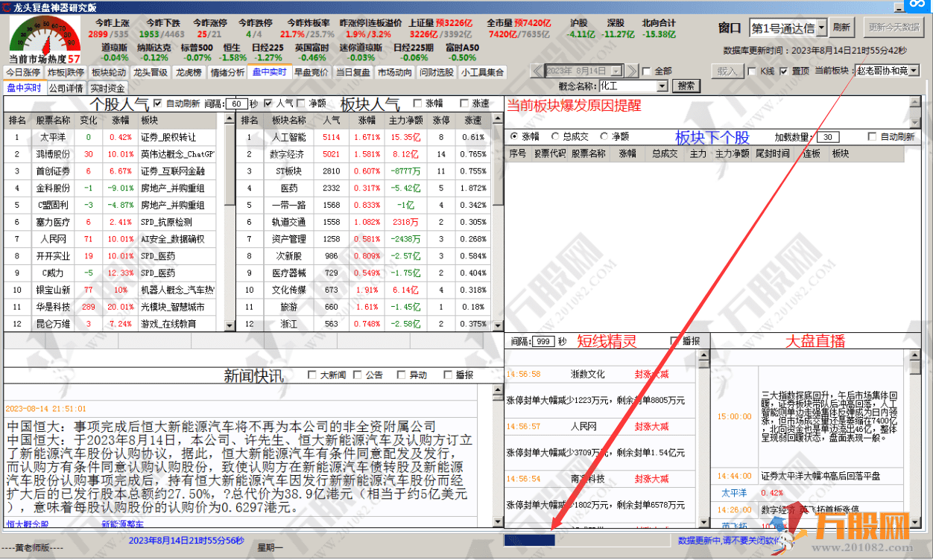
Task: Open the 窗口 第1号通达信 dropdown
Action: pos(821,28)
